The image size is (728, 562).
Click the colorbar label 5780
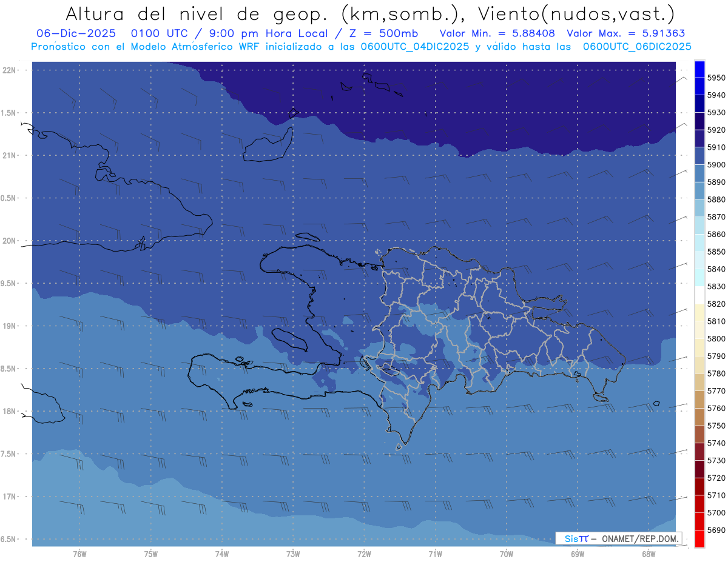pos(716,373)
